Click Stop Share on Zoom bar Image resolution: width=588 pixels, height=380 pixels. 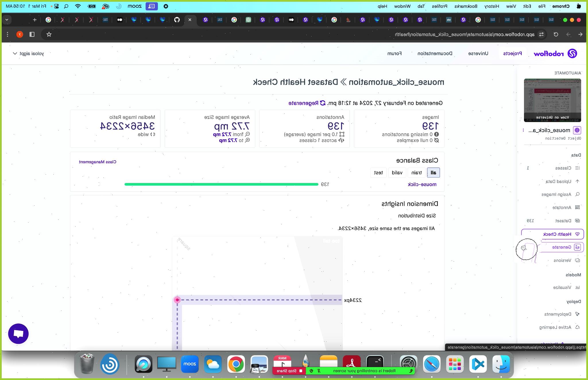coord(290,371)
